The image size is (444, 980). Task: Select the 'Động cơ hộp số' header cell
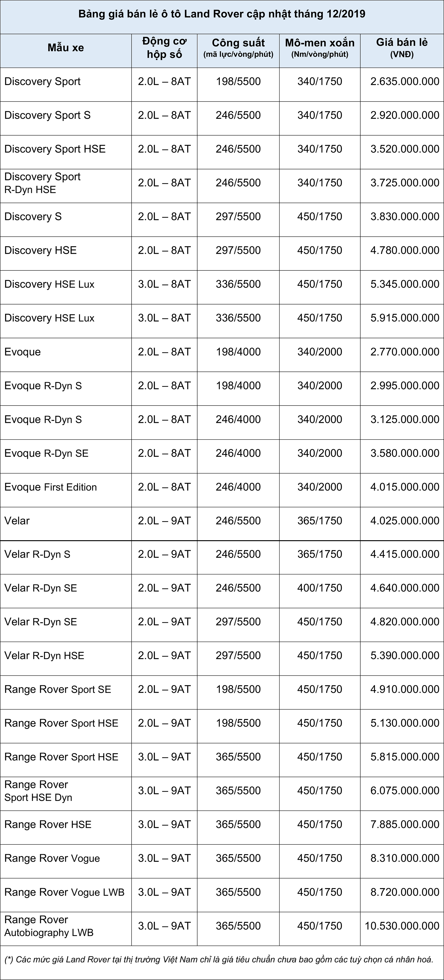[x=164, y=48]
